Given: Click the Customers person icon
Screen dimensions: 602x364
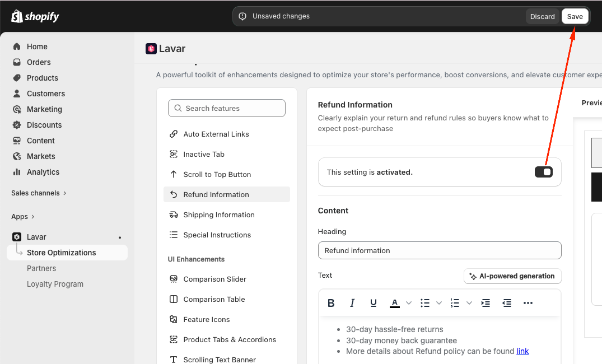Looking at the screenshot, I should pos(16,94).
